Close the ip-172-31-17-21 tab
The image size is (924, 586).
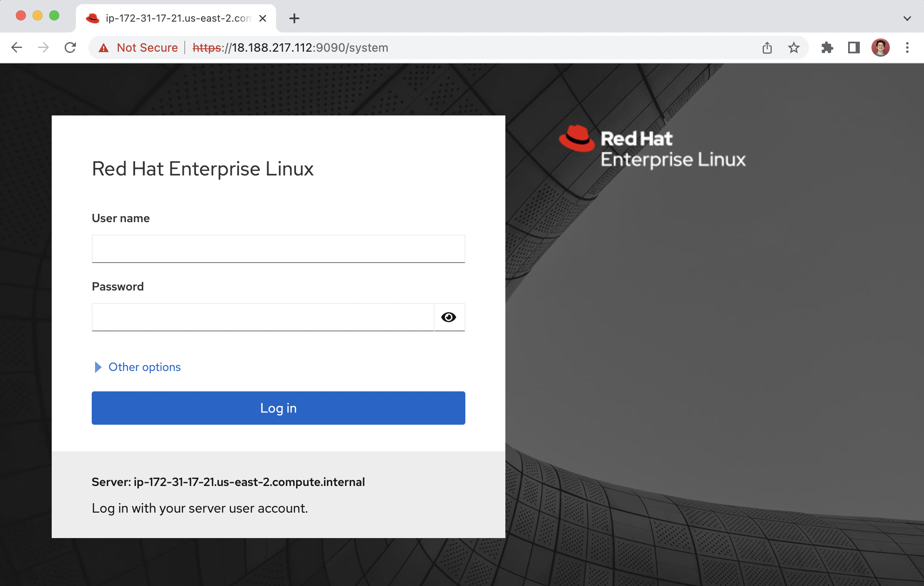click(263, 18)
